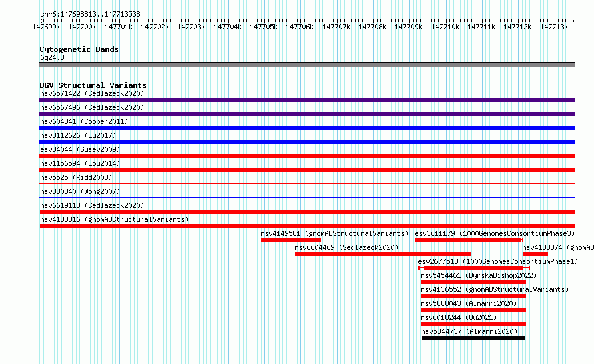Image resolution: width=594 pixels, height=364 pixels.
Task: Click the nsv6571422 (Sedlazeck2020) variant label
Action: (x=92, y=93)
